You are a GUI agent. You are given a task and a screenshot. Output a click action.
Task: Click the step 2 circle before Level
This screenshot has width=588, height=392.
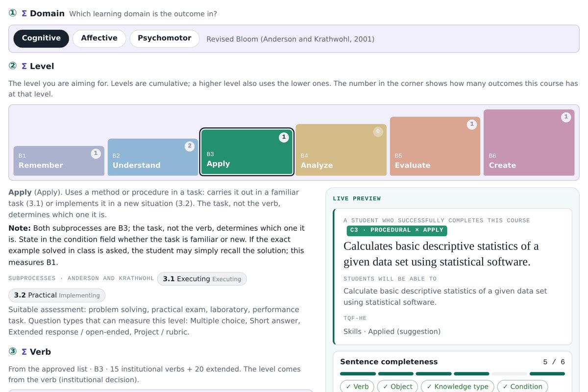tap(13, 66)
